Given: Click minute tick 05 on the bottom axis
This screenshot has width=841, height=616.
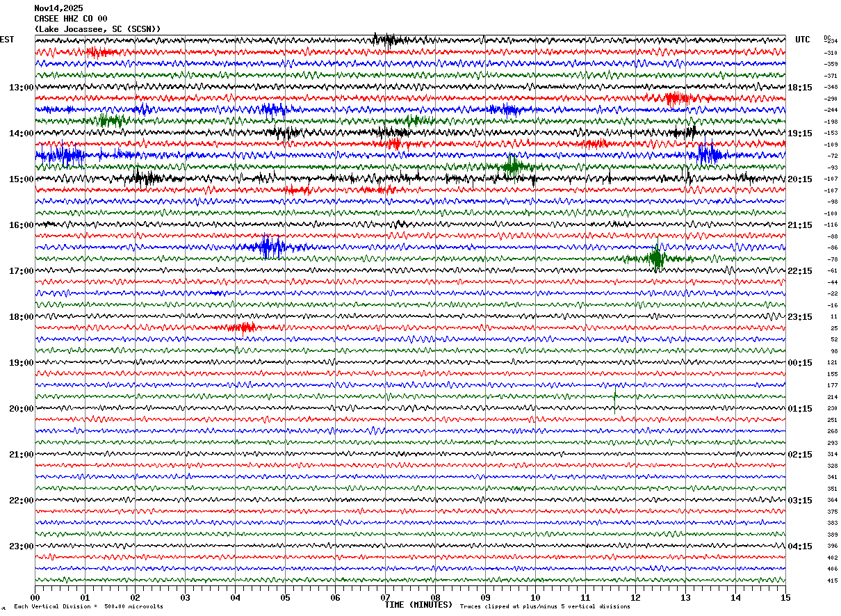Looking at the screenshot, I should point(285,597).
